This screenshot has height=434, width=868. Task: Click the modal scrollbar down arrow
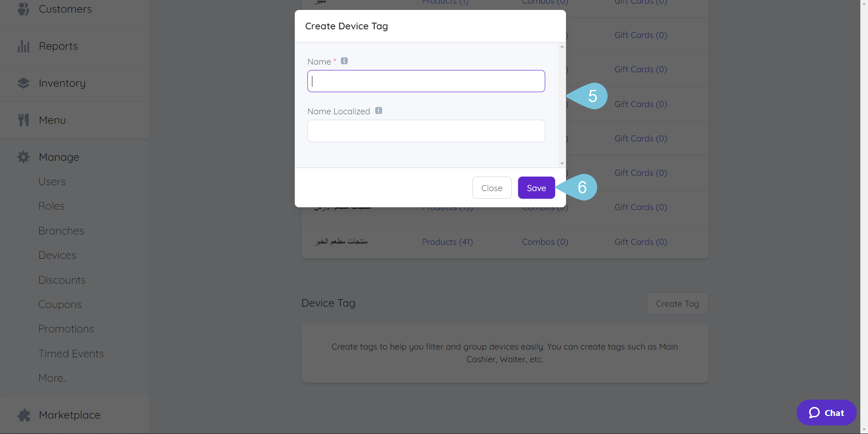click(x=561, y=163)
